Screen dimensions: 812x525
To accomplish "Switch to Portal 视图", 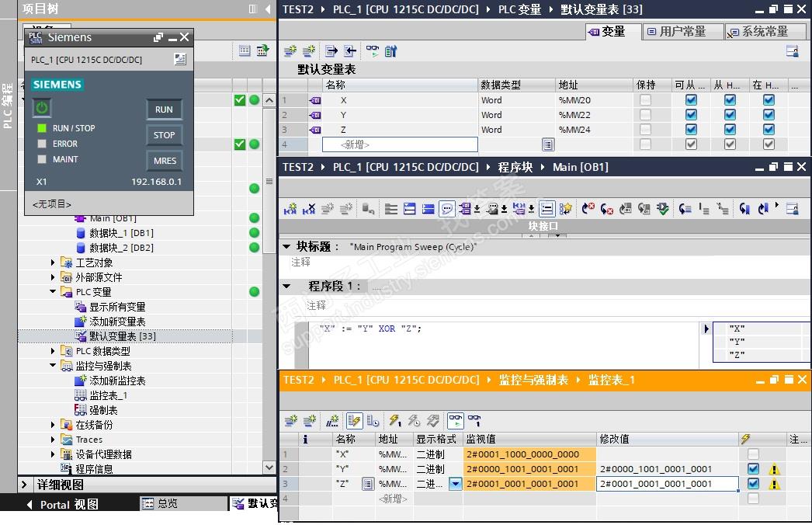I will pos(62,504).
